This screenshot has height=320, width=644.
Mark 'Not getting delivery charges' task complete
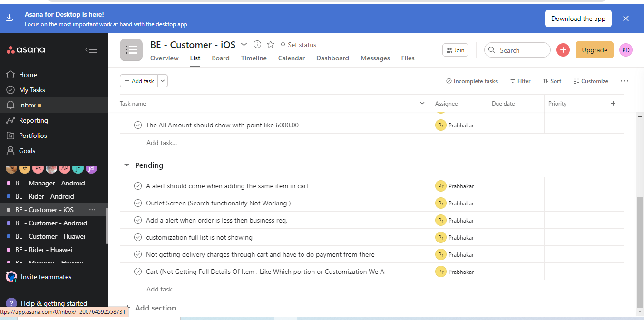[138, 254]
